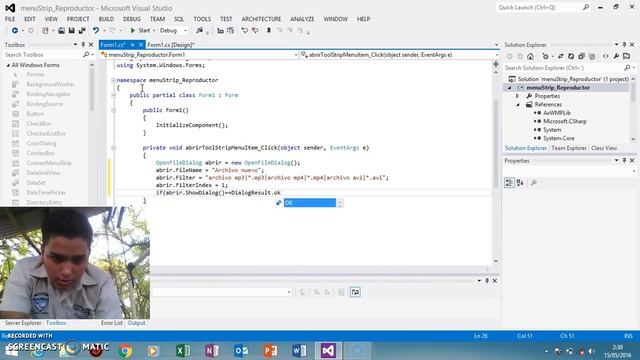Screen dimensions: 640x360
Task: Open the Server Explorer tab
Action: point(23,323)
